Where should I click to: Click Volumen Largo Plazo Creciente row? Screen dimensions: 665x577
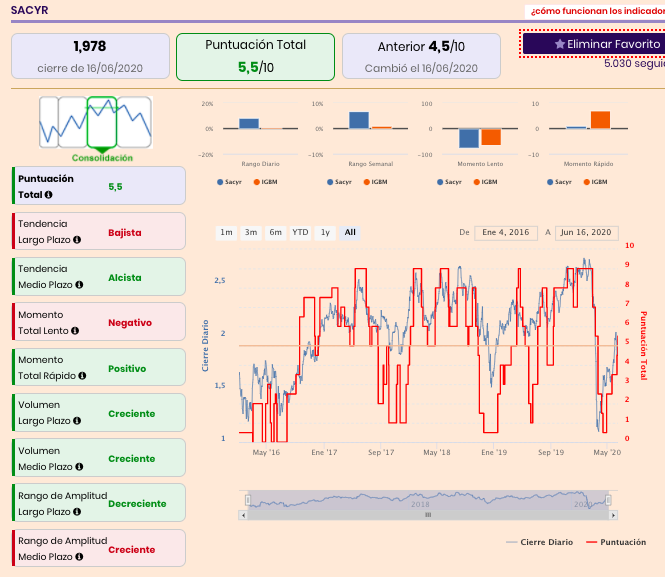[99, 413]
